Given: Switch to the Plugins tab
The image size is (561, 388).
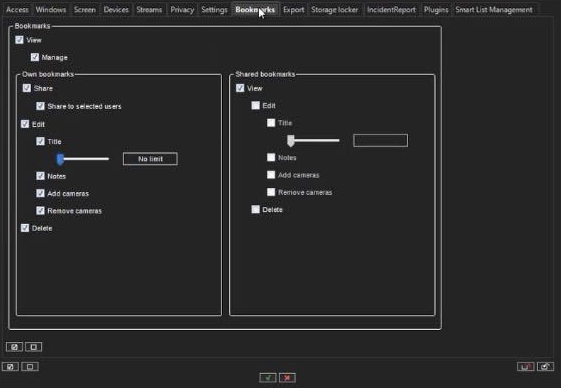Looking at the screenshot, I should (x=436, y=10).
